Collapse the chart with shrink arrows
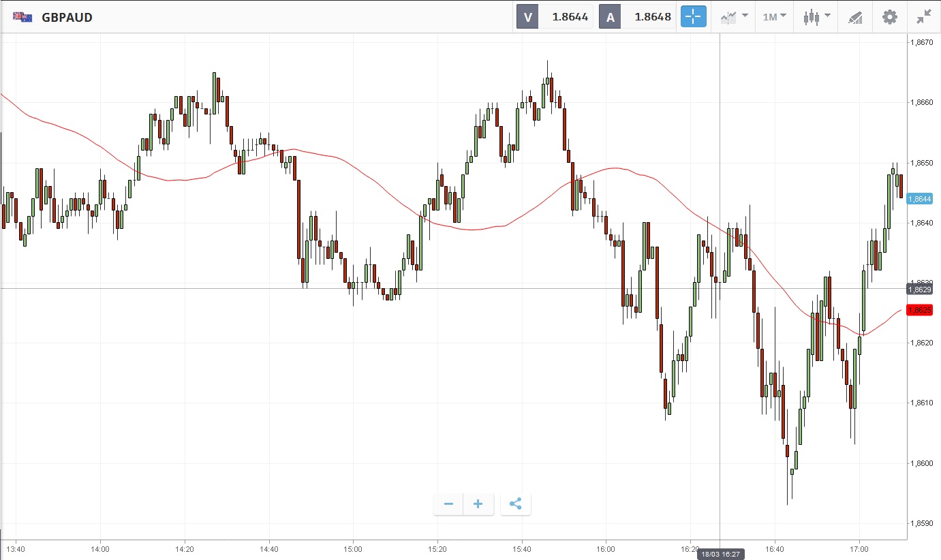Screen dimensions: 941x560 924,17
